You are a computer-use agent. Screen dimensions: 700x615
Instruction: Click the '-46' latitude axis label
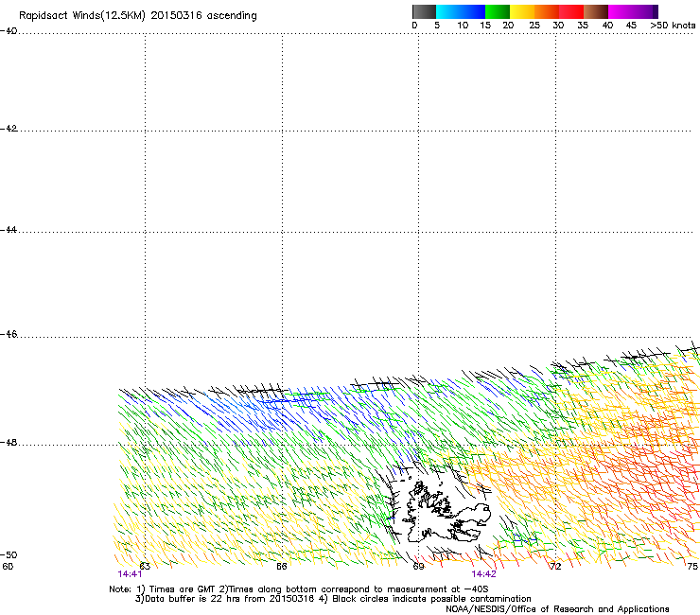coord(9,335)
